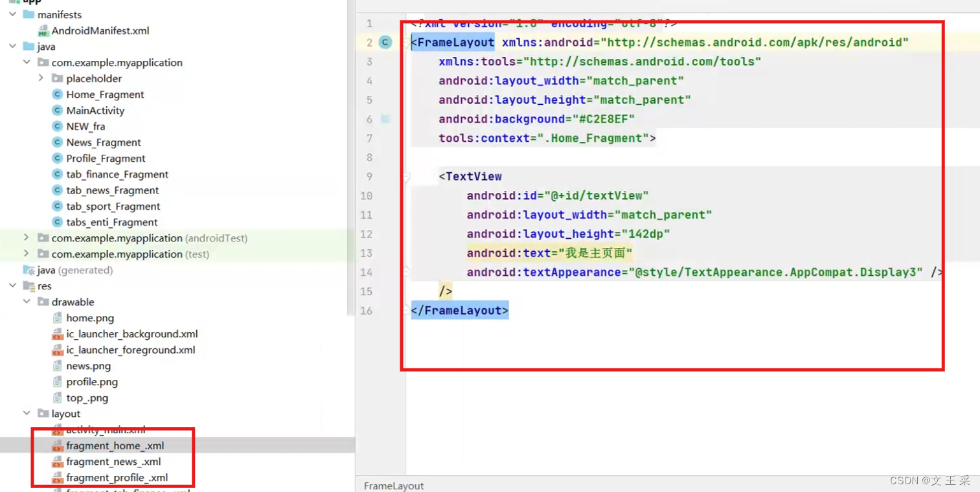Open the tab_news_Fragment class

113,190
